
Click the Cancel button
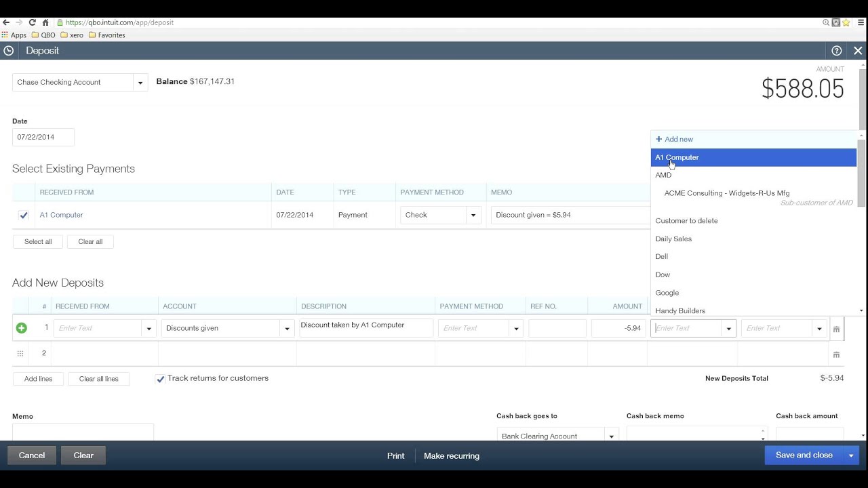(x=32, y=455)
